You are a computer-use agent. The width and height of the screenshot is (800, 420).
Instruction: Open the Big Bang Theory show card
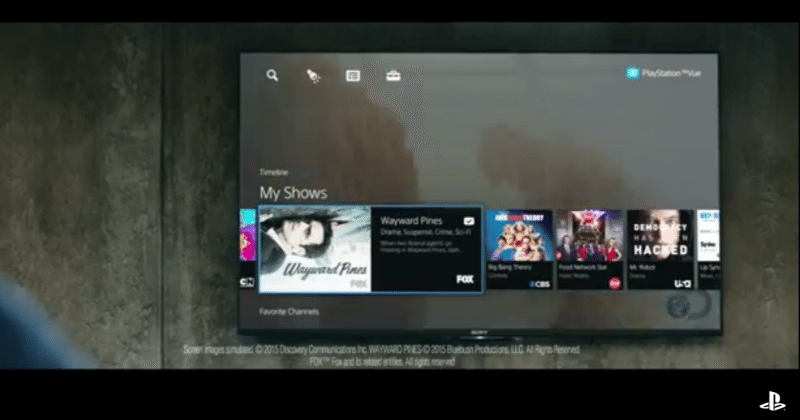pos(519,249)
